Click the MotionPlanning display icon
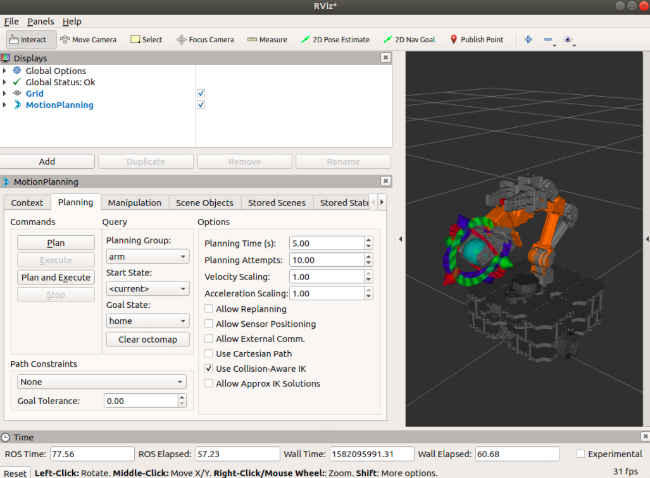The image size is (650, 478). click(17, 104)
